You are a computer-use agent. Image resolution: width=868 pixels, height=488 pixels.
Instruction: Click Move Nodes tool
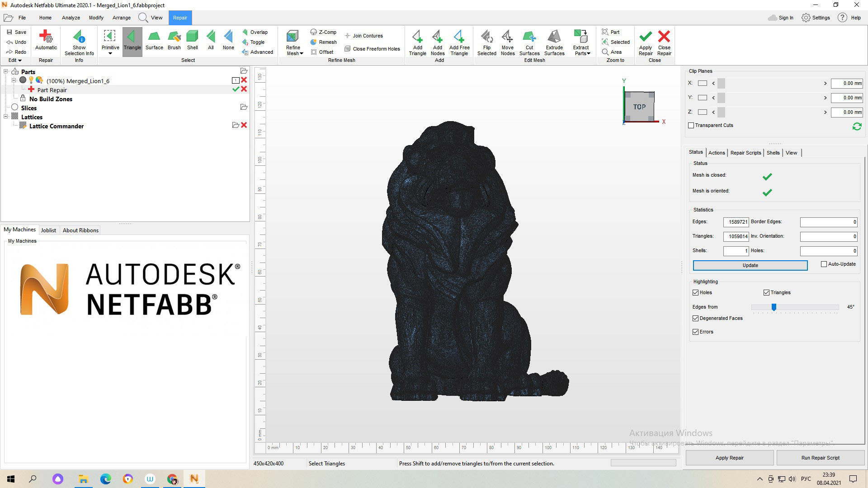coord(507,42)
